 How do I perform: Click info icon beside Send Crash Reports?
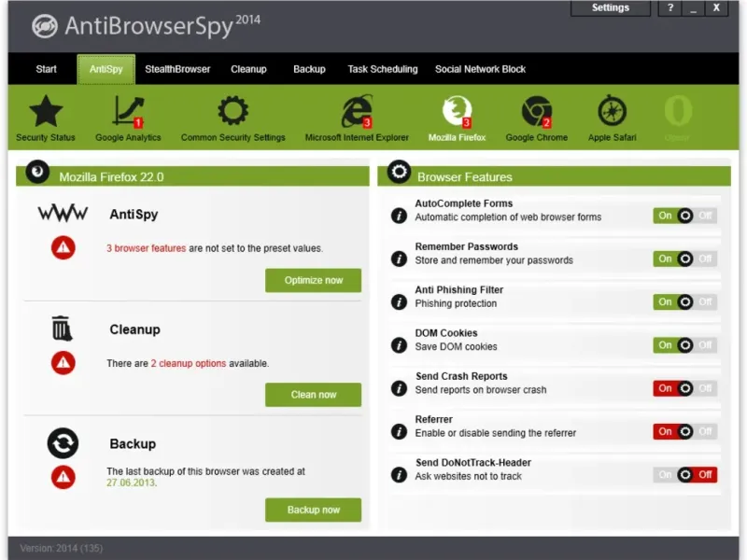399,388
